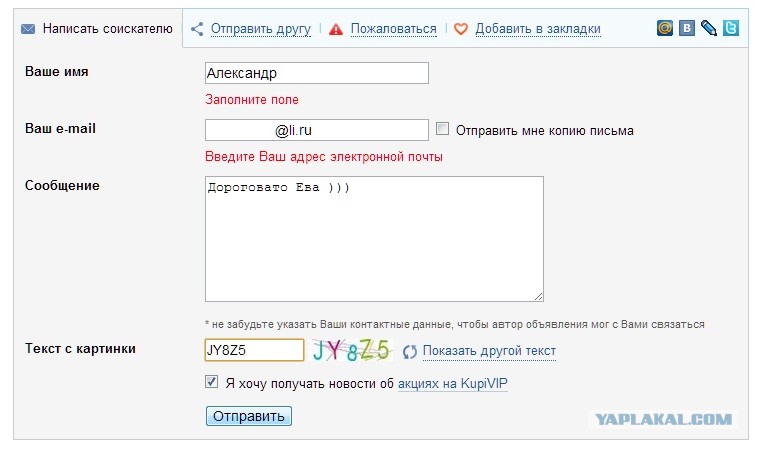
Task: Share on Twitter icon
Action: pos(731,29)
